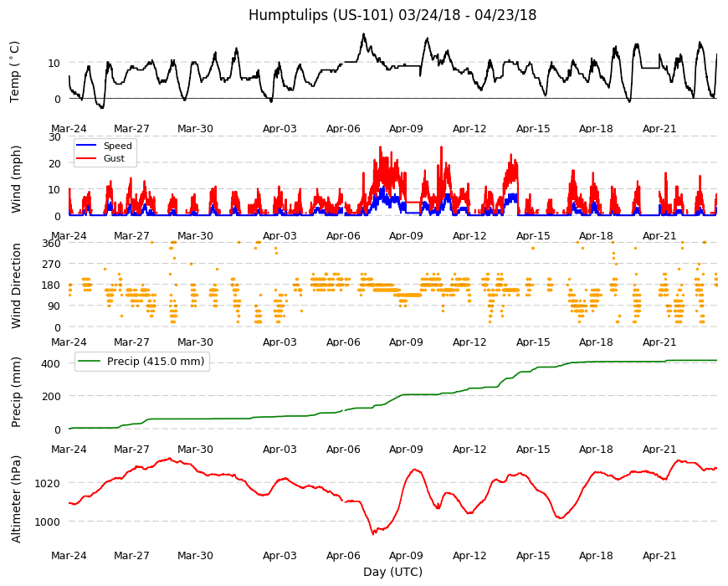Click the Altimeter (hPa) axis label
The height and width of the screenshot is (586, 728).
[16, 499]
